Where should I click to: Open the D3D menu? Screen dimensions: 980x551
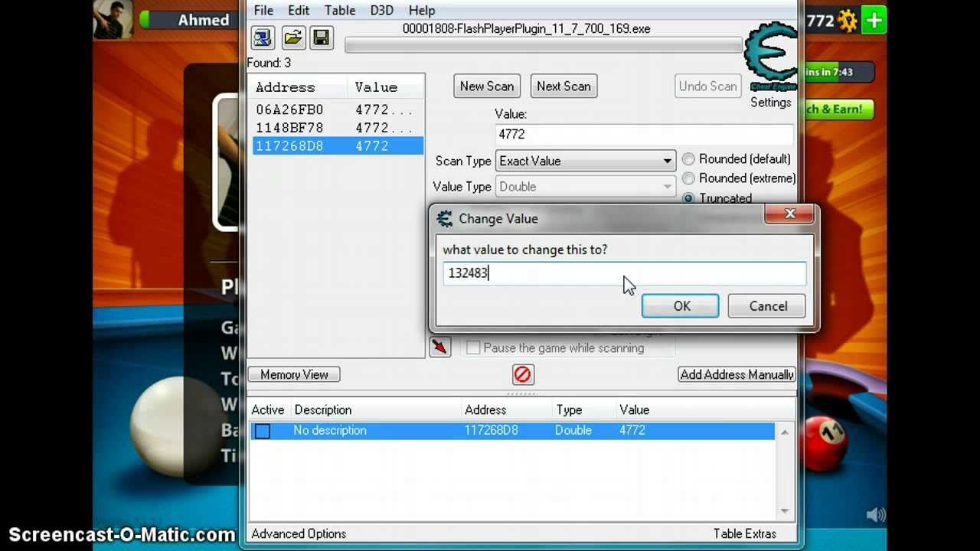click(381, 11)
